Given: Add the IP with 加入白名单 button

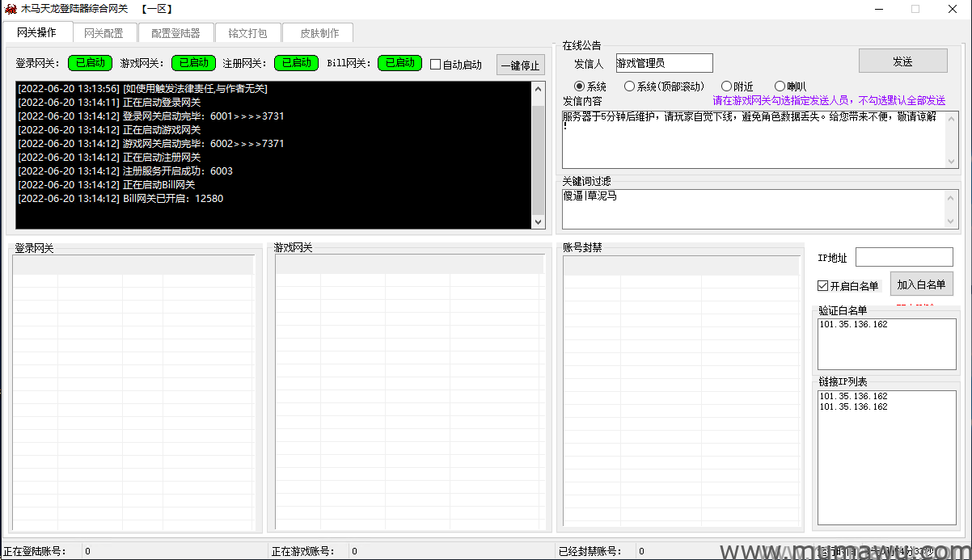Looking at the screenshot, I should [922, 284].
